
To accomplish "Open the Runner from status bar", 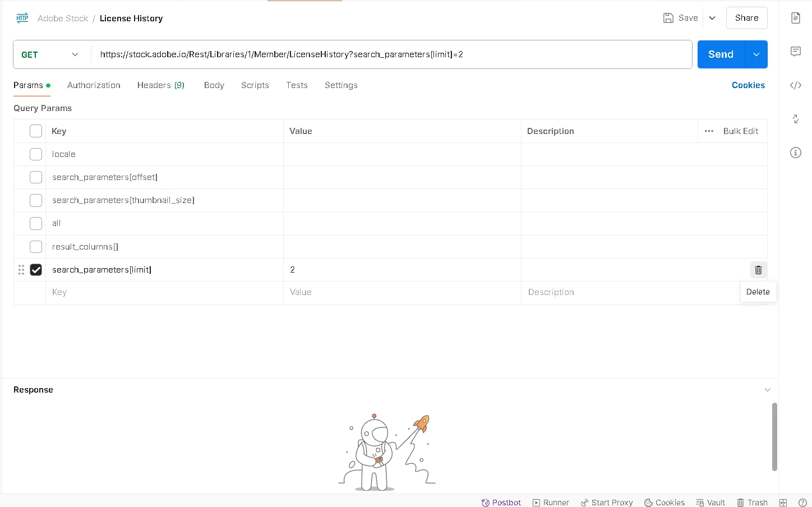I will tap(551, 503).
